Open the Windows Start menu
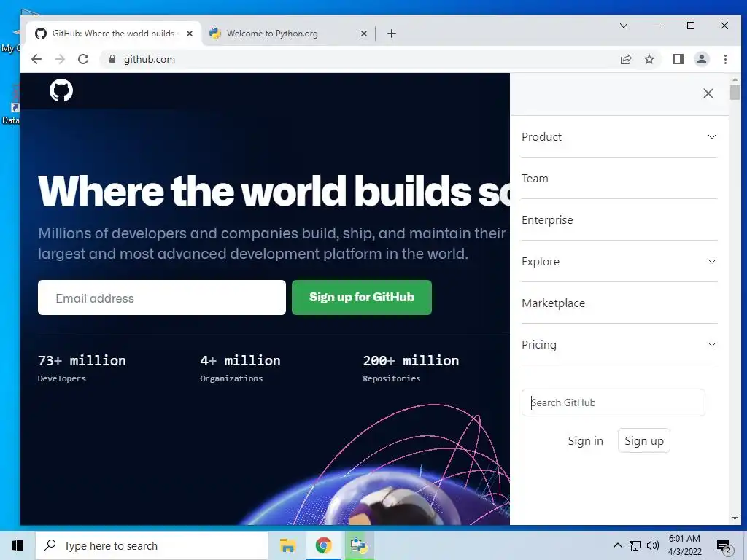 18,545
